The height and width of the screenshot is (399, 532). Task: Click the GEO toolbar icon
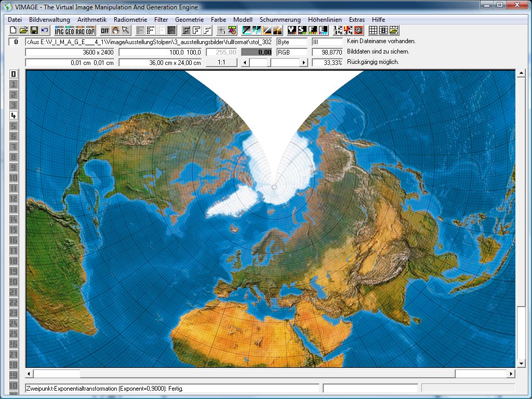coord(70,30)
